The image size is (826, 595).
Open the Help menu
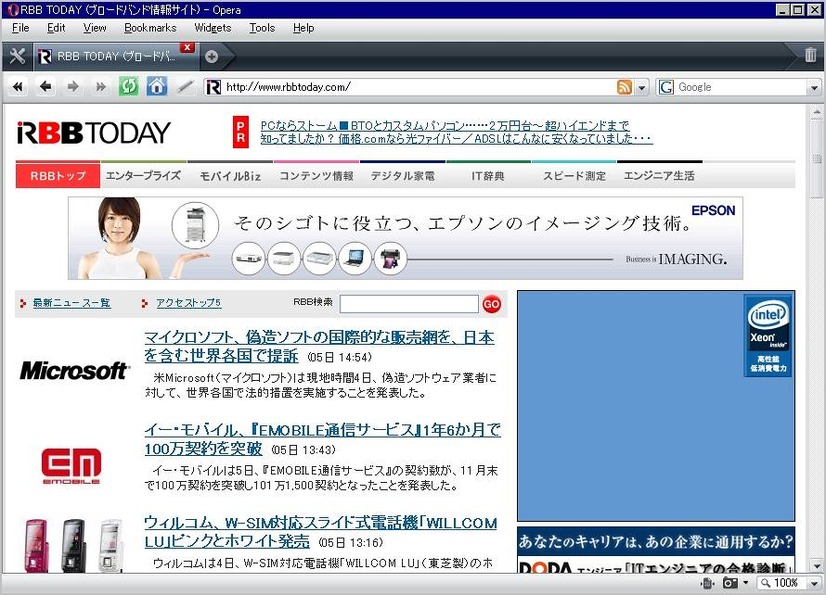303,27
